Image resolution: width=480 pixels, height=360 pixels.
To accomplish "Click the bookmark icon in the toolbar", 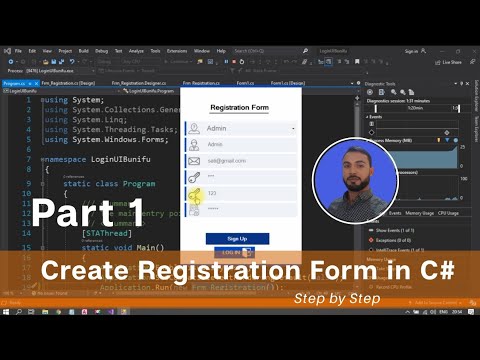I will (357, 62).
